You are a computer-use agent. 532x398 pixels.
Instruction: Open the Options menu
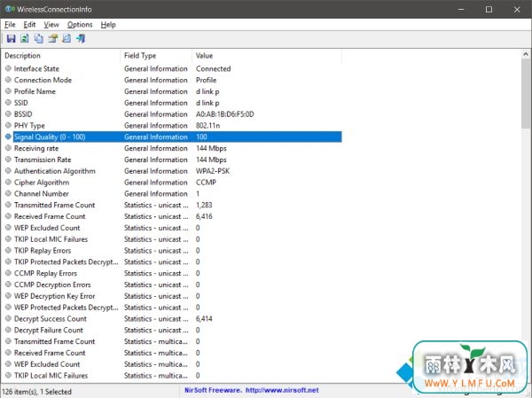click(x=80, y=25)
